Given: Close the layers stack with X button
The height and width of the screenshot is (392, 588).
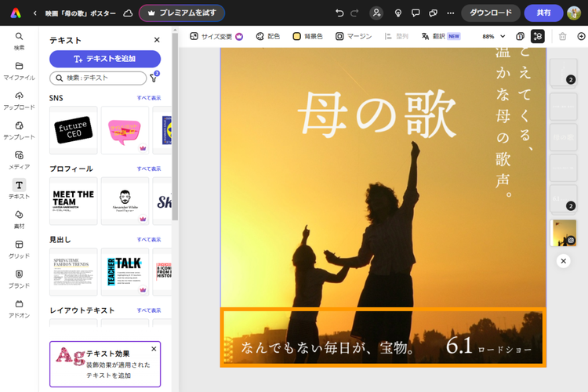Looking at the screenshot, I should tap(563, 261).
